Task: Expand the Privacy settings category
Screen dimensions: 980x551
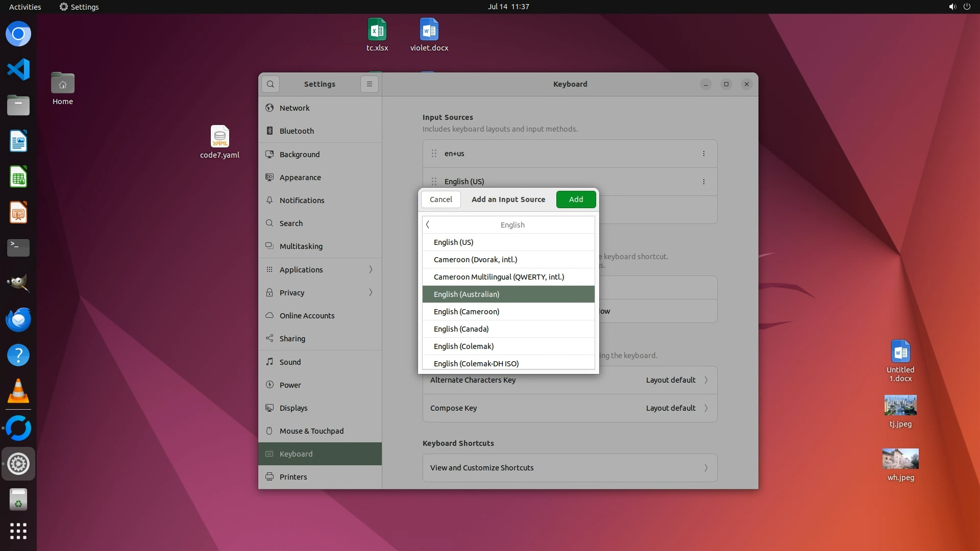Action: 320,293
